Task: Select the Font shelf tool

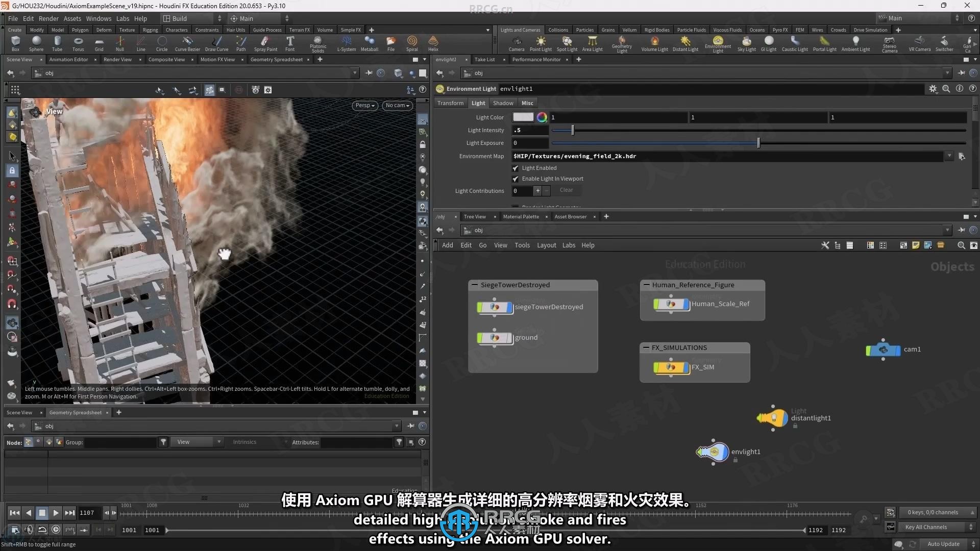Action: point(290,43)
